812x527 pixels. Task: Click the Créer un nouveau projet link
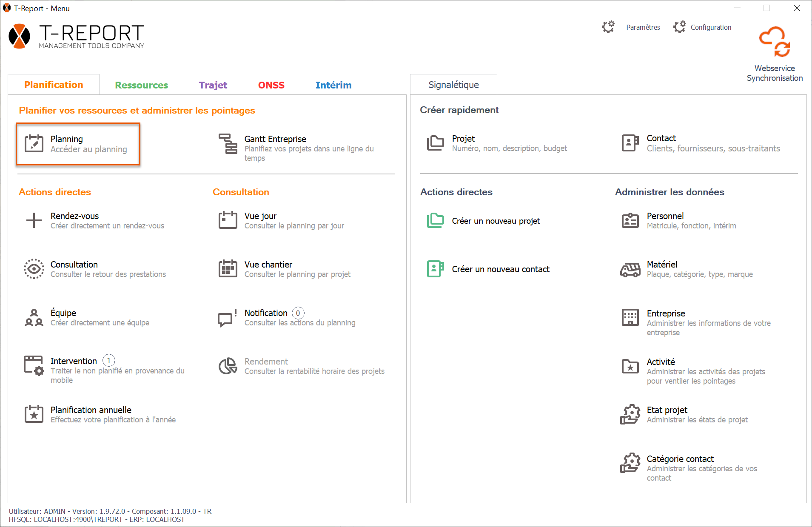pos(496,221)
